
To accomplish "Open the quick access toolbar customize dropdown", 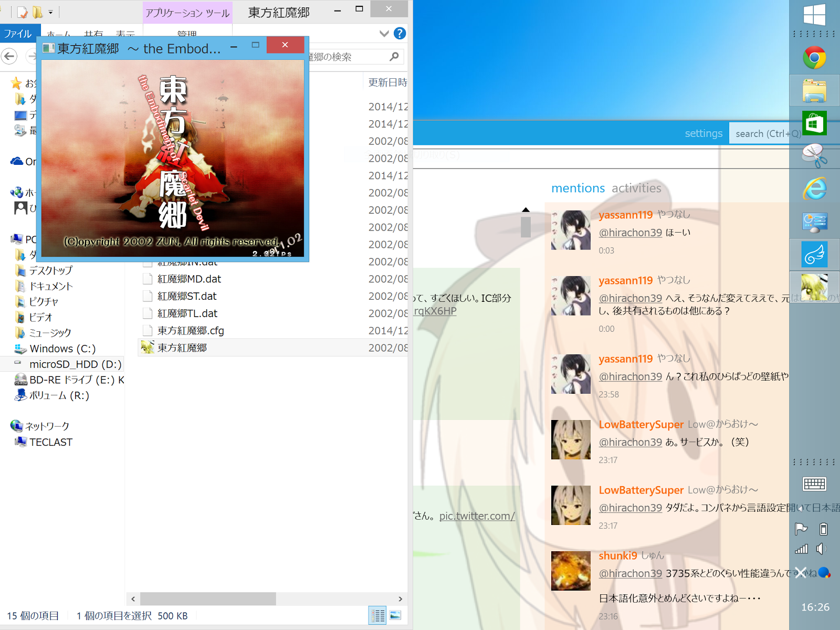I will [50, 12].
